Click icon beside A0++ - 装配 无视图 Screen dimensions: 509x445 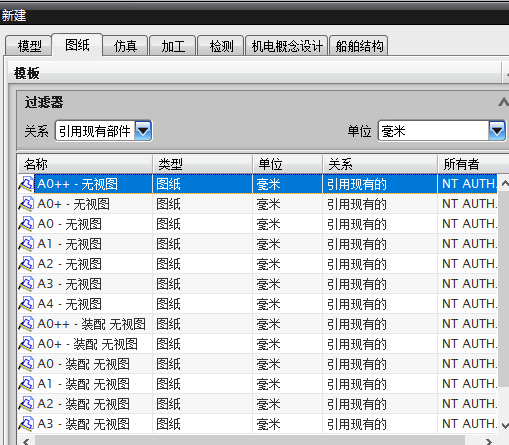(x=26, y=324)
